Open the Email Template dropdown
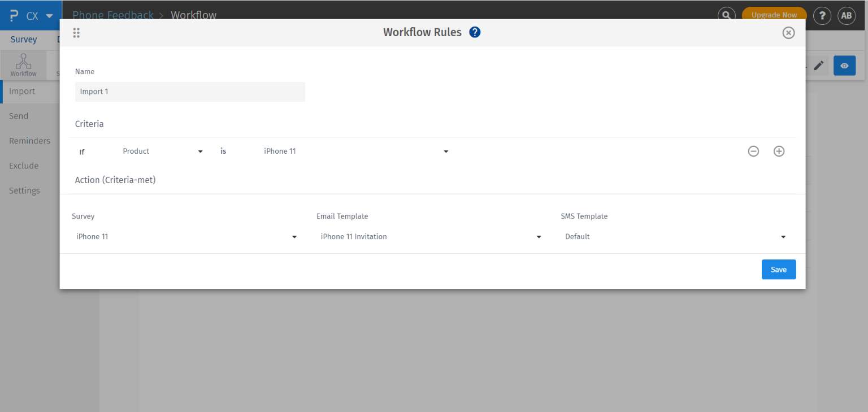 coord(431,237)
